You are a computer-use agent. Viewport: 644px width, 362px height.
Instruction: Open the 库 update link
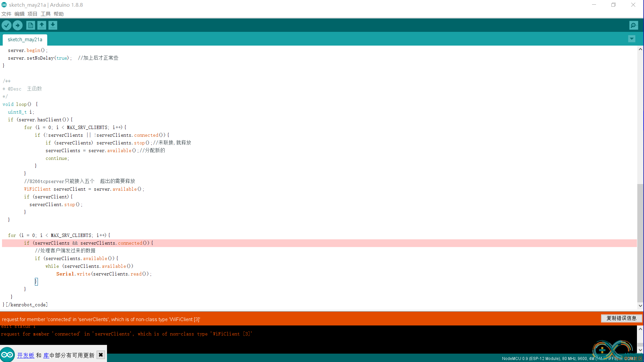pos(46,355)
